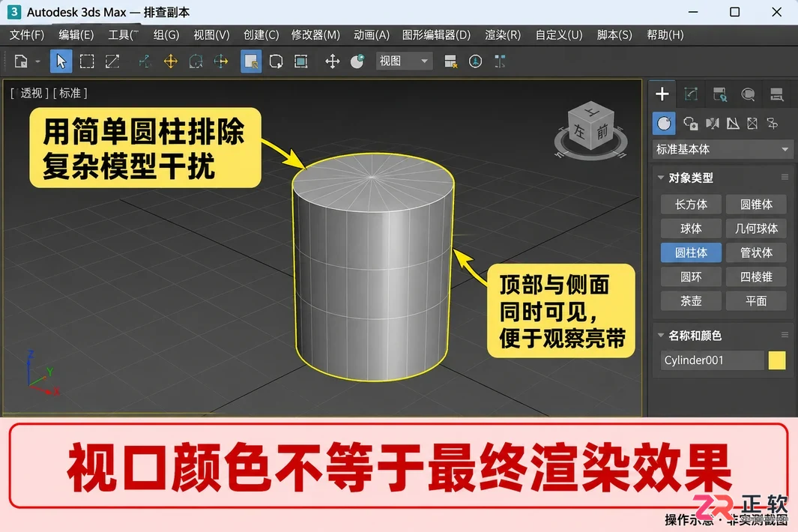Click the 管状体 tube primitive button
798x532 pixels.
756,253
